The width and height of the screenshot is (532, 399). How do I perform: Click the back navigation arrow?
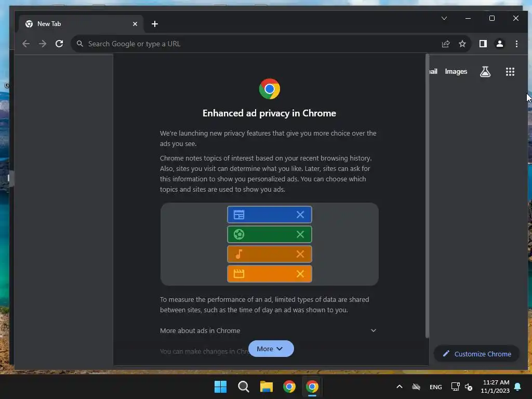[x=26, y=44]
